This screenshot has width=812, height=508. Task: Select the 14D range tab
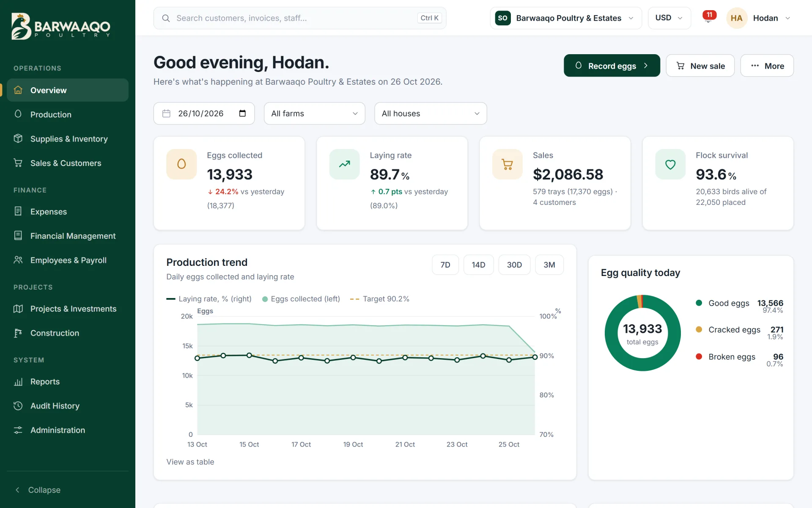[478, 265]
